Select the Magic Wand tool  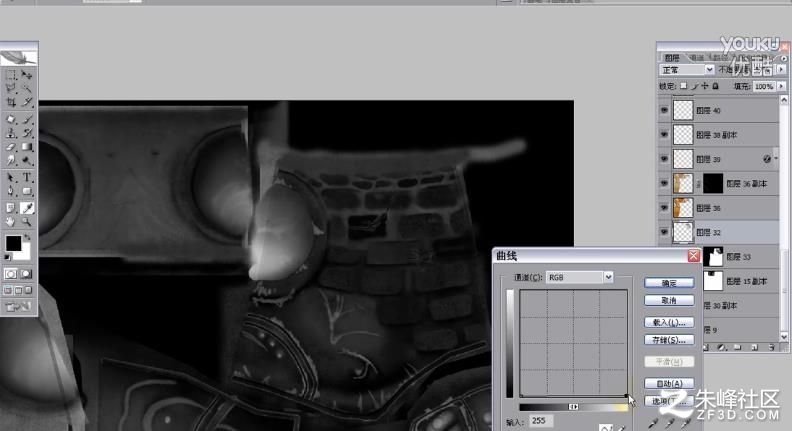(27, 88)
